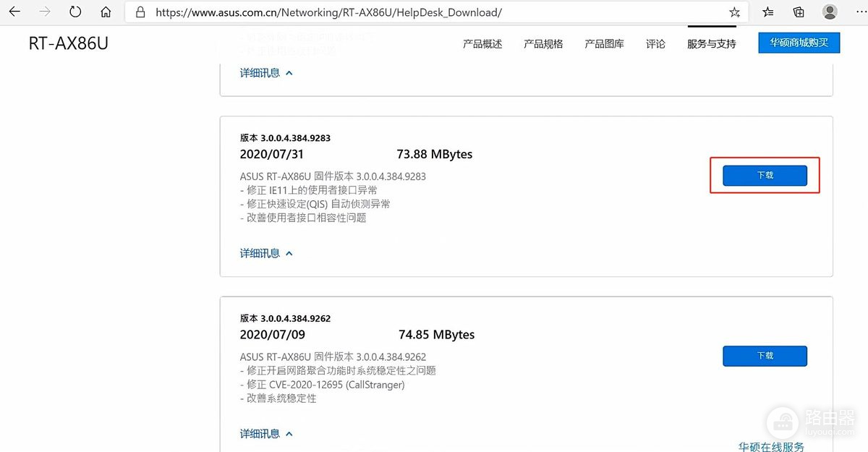
Task: Click the file size 73.88 MBytes
Action: click(435, 154)
